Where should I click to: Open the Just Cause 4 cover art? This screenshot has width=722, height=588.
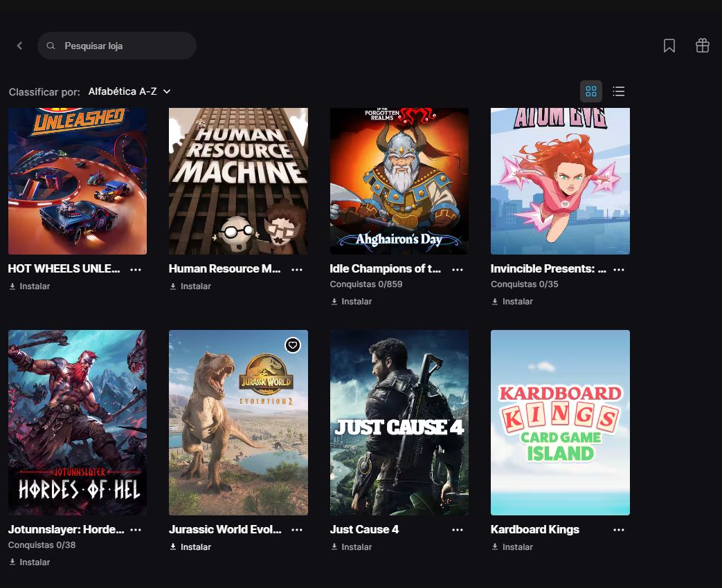click(x=399, y=423)
